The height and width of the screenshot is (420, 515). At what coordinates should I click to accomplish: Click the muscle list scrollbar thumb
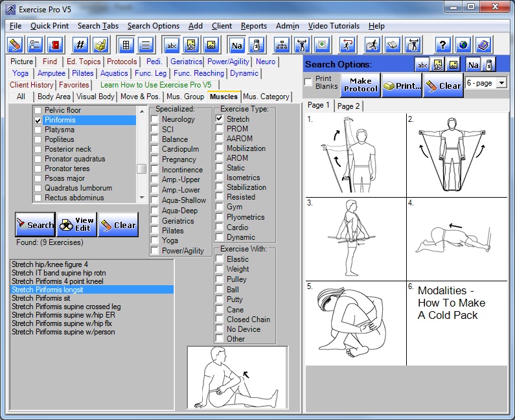142,169
